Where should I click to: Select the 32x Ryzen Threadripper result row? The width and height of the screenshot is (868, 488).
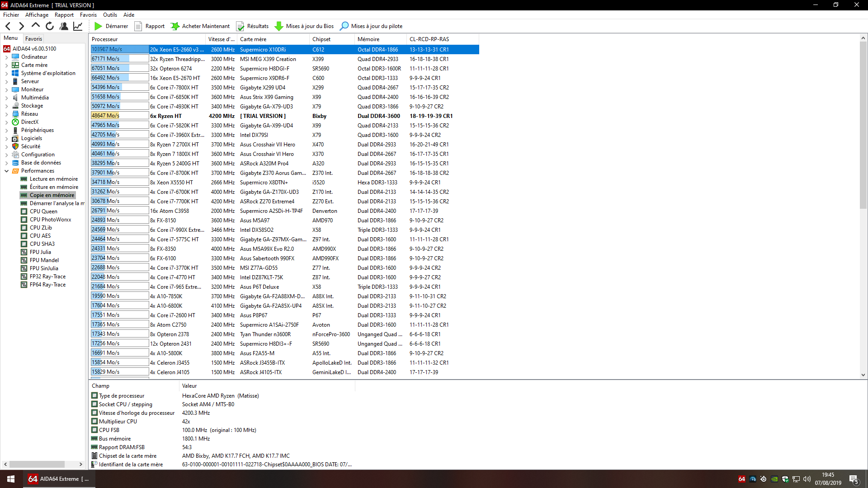(285, 59)
